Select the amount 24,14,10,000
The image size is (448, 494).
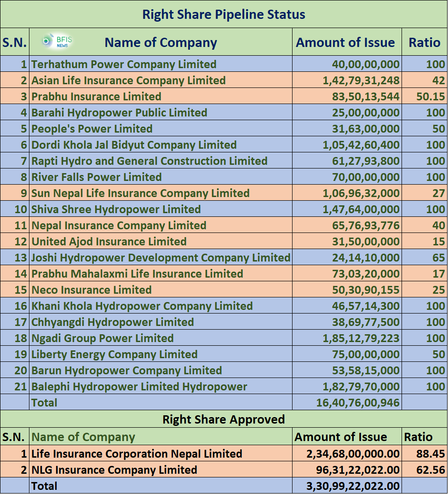pyautogui.click(x=366, y=257)
